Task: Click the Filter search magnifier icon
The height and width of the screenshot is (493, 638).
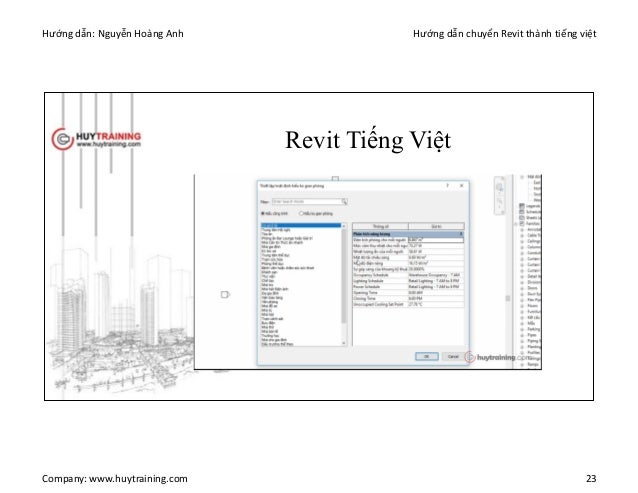Action: [344, 202]
